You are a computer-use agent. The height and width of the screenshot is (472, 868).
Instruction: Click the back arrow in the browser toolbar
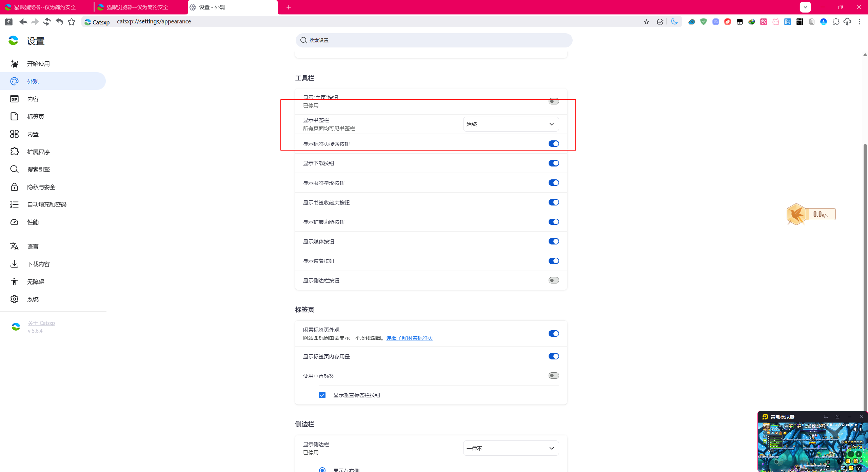[23, 22]
